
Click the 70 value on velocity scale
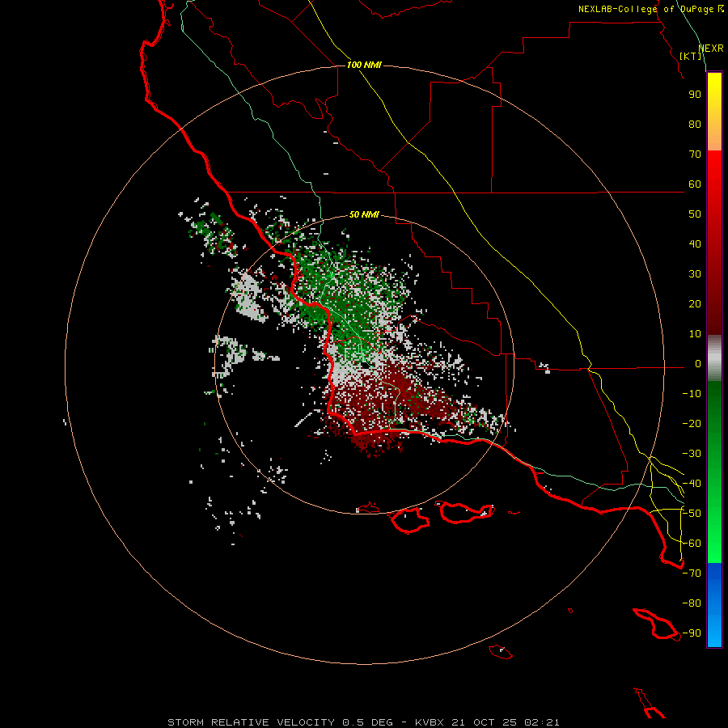pyautogui.click(x=695, y=154)
